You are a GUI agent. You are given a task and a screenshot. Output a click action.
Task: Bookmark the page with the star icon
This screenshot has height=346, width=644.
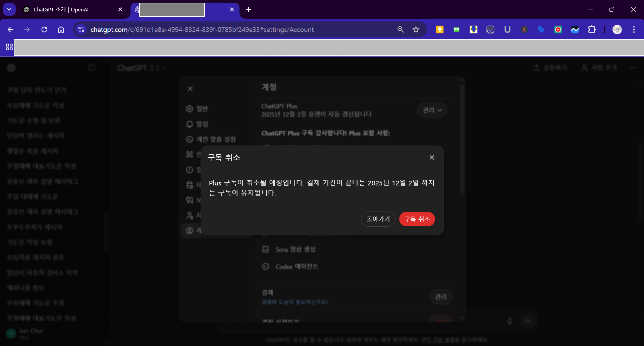(x=416, y=30)
